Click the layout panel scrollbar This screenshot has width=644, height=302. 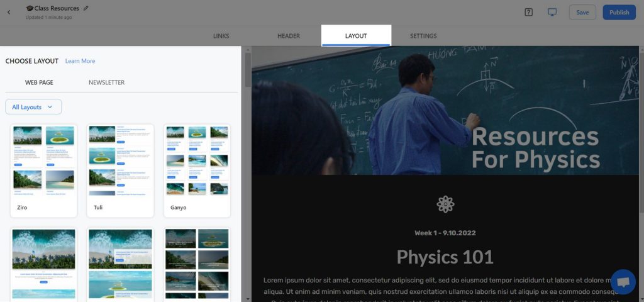point(247,70)
